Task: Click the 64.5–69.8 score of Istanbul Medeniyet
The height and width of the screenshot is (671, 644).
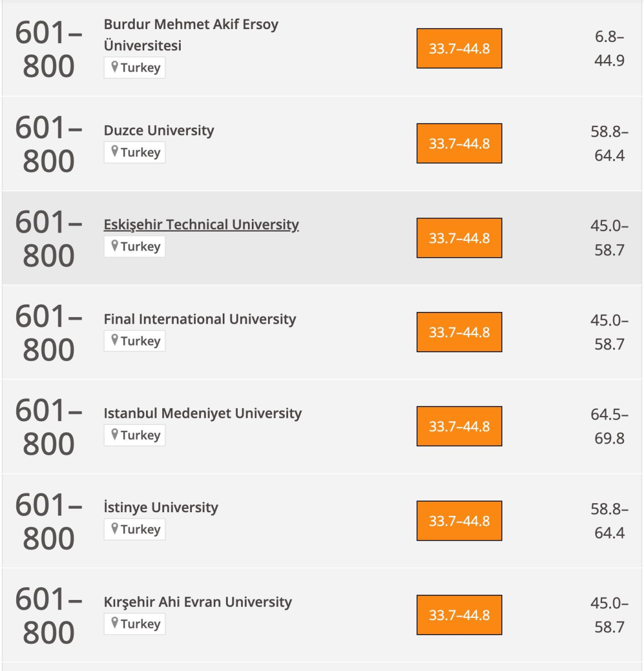Action: click(609, 426)
